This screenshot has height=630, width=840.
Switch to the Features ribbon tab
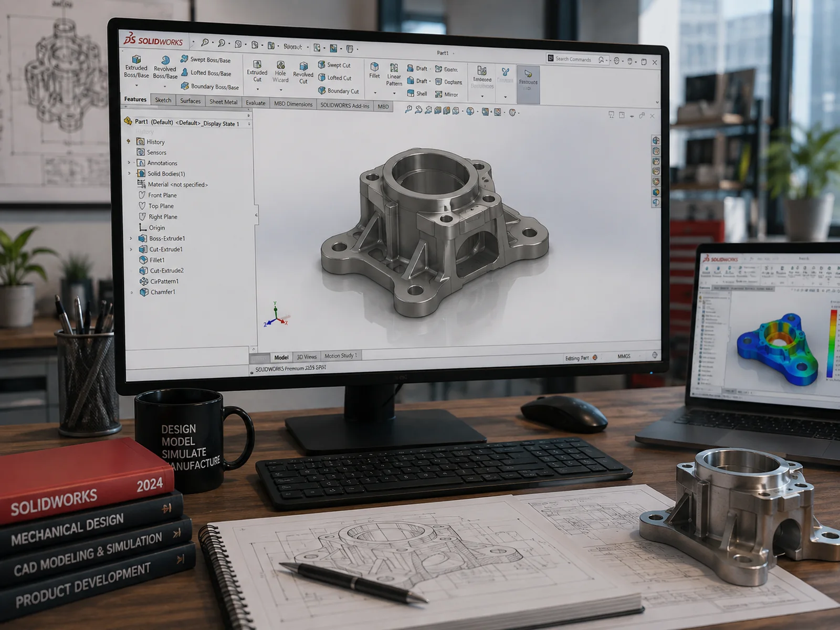point(135,99)
